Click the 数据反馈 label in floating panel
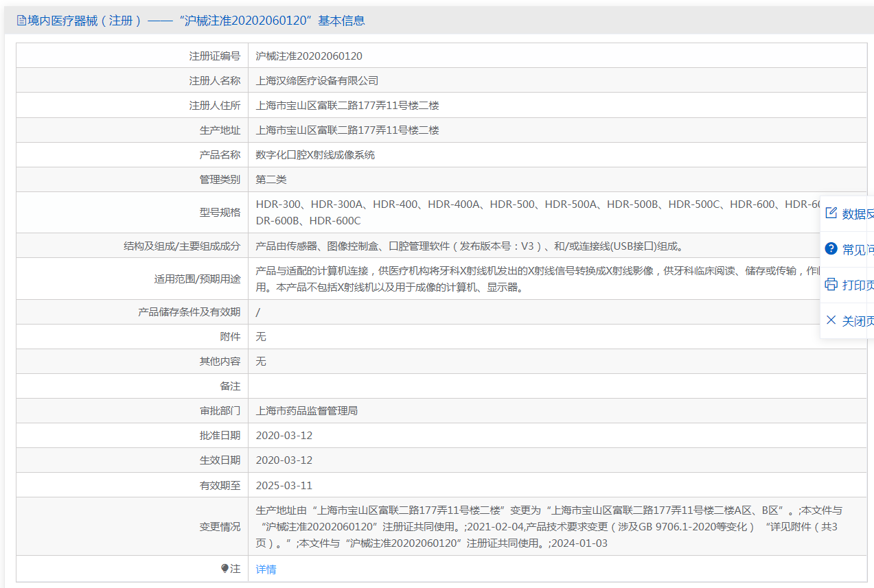 [858, 214]
